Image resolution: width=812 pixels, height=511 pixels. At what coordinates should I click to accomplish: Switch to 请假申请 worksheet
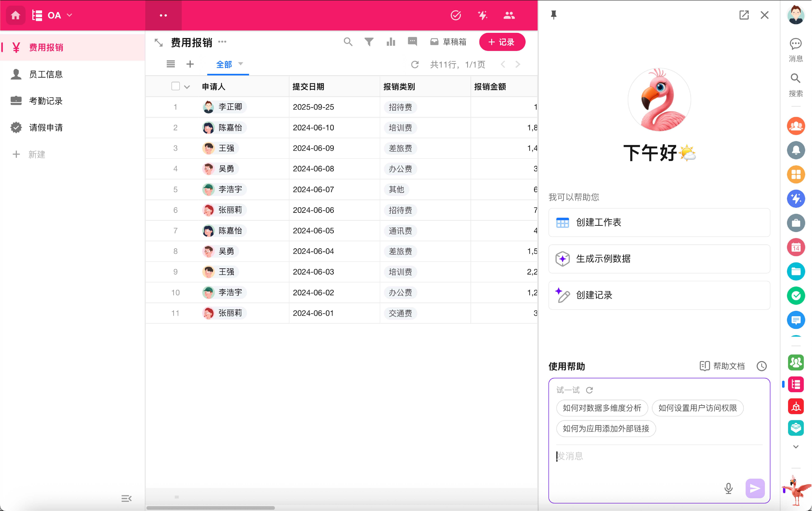click(46, 128)
